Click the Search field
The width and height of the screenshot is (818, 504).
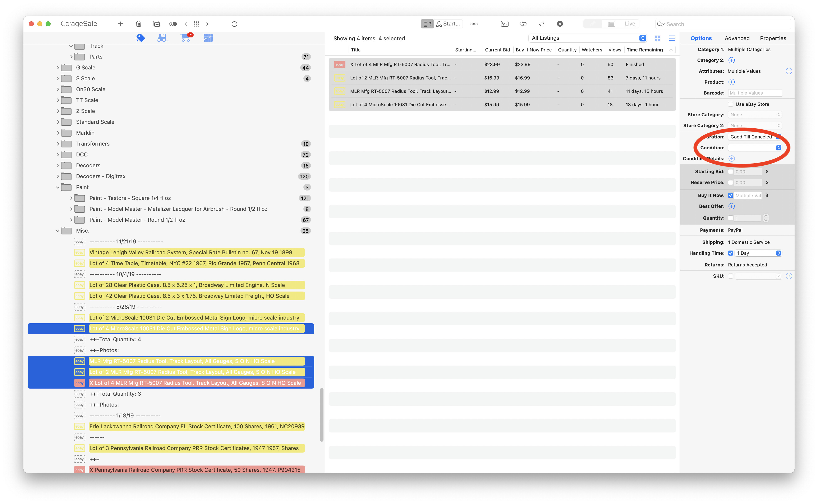coord(723,24)
